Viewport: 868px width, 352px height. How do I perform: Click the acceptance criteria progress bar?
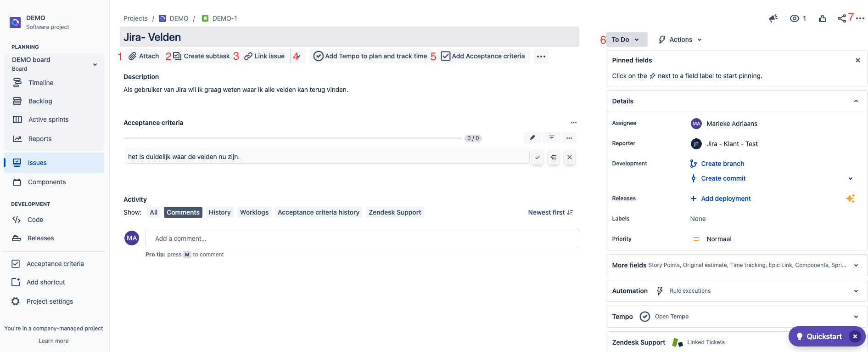292,138
